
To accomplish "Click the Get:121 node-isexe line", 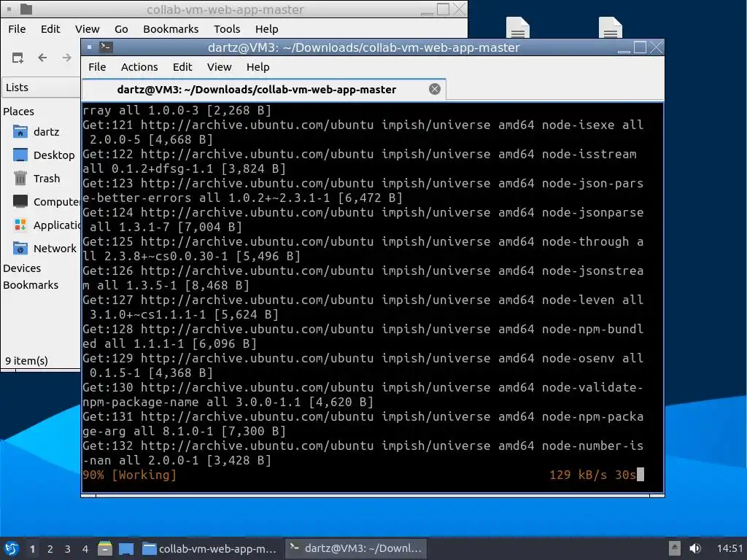I will tap(363, 125).
